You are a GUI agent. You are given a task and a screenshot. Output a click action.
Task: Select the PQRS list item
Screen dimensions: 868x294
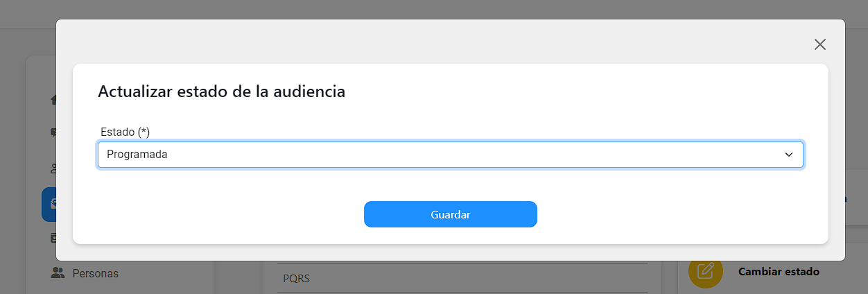[297, 279]
